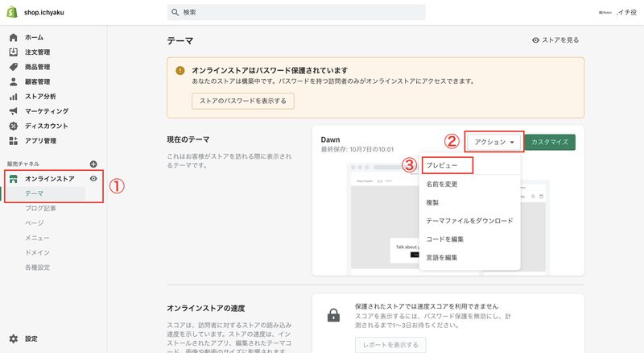Click the add sales channel plus icon

pos(93,164)
